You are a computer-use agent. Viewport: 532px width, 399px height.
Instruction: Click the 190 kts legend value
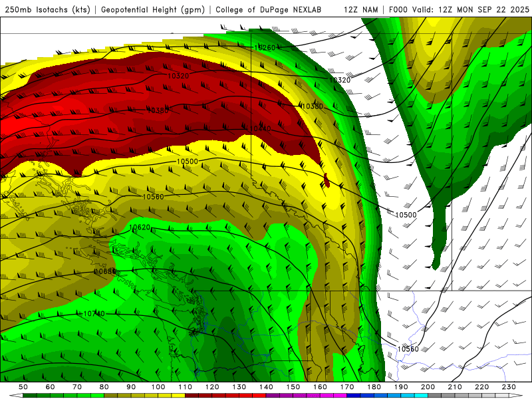click(x=401, y=387)
